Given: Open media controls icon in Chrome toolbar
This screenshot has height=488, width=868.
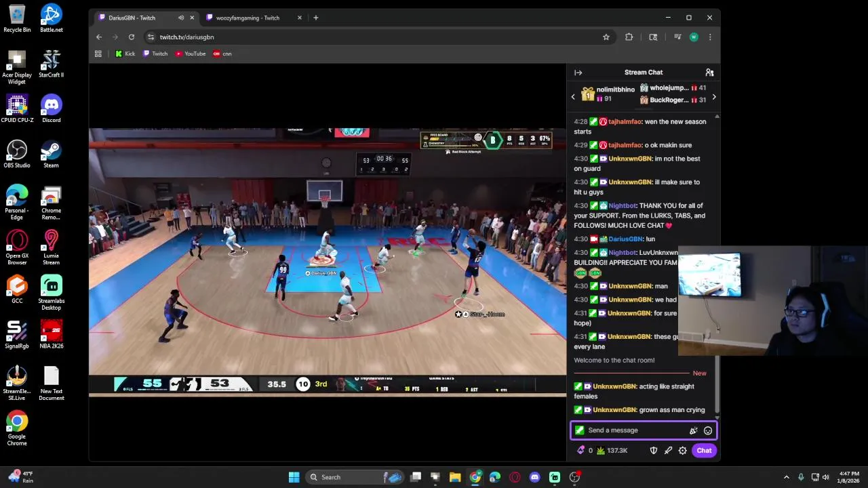Looking at the screenshot, I should (x=677, y=37).
